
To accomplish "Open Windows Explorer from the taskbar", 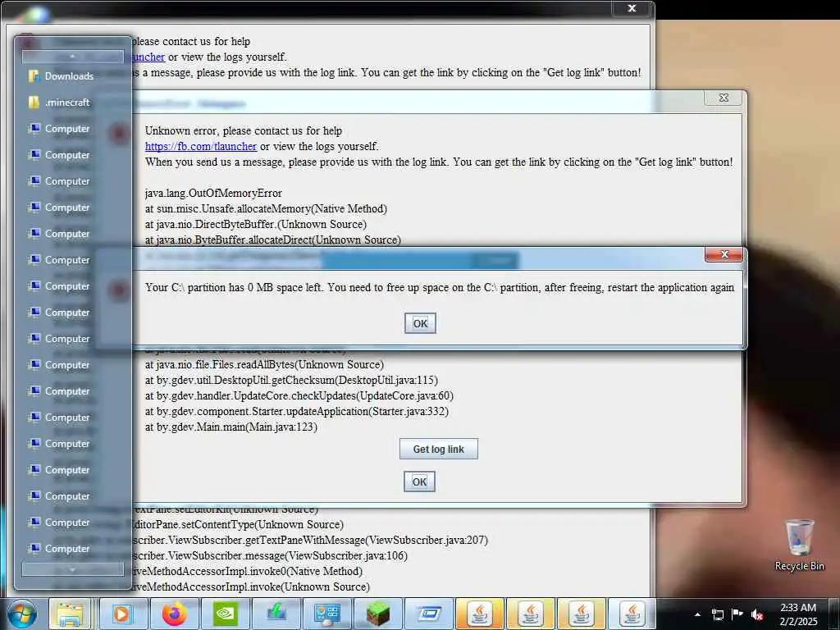I will (71, 614).
